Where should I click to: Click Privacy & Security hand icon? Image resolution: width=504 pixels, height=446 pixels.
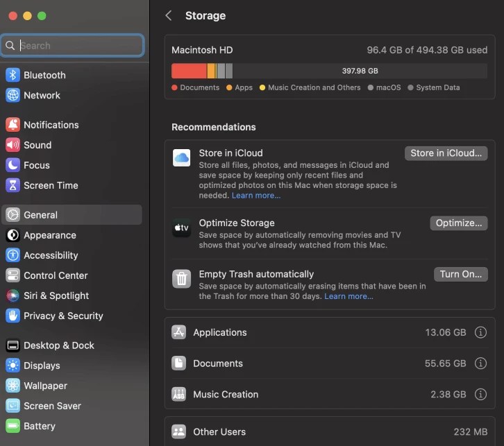[13, 316]
